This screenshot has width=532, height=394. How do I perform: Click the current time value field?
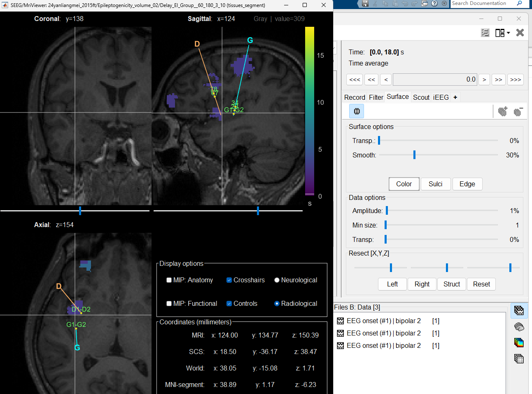click(x=435, y=80)
